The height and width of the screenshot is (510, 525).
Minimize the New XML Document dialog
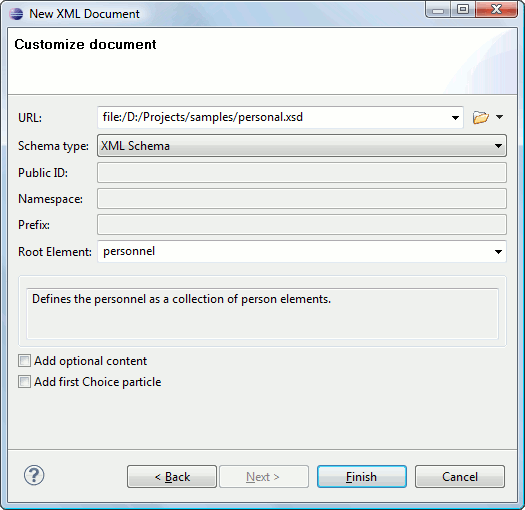click(438, 10)
